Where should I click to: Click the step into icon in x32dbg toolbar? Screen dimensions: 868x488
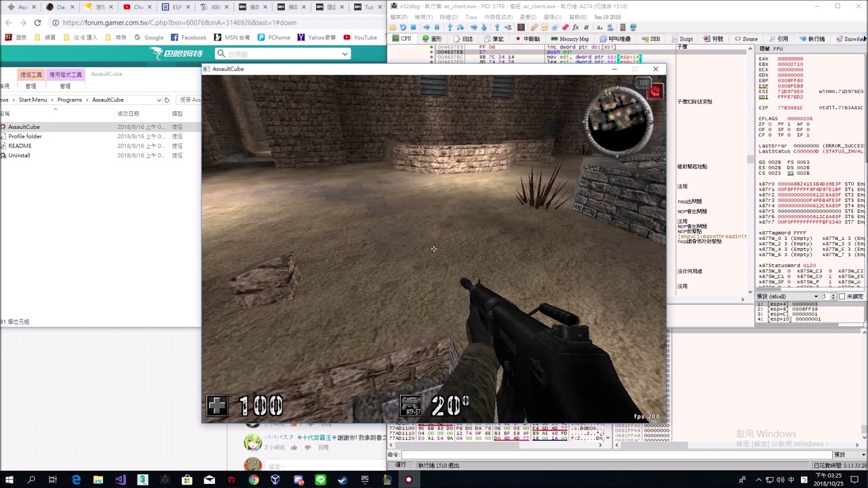450,27
